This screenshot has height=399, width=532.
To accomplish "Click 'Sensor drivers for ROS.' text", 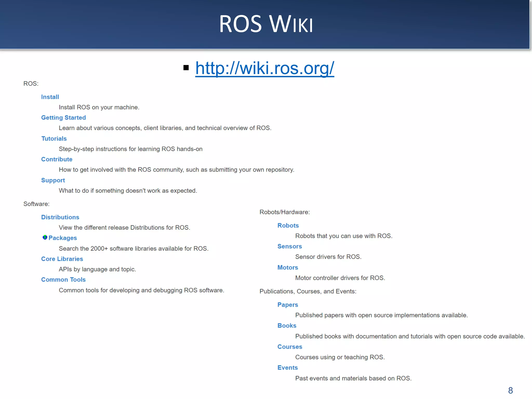I will [328, 257].
